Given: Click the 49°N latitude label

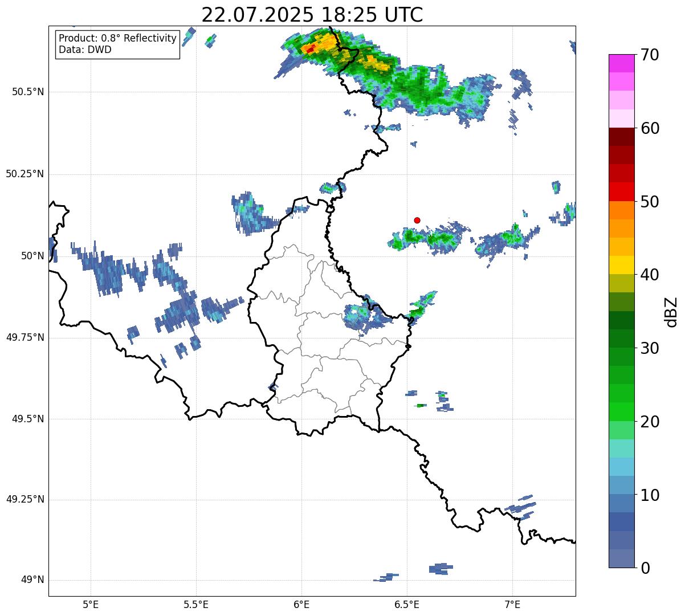Looking at the screenshot, I should click(x=32, y=580).
